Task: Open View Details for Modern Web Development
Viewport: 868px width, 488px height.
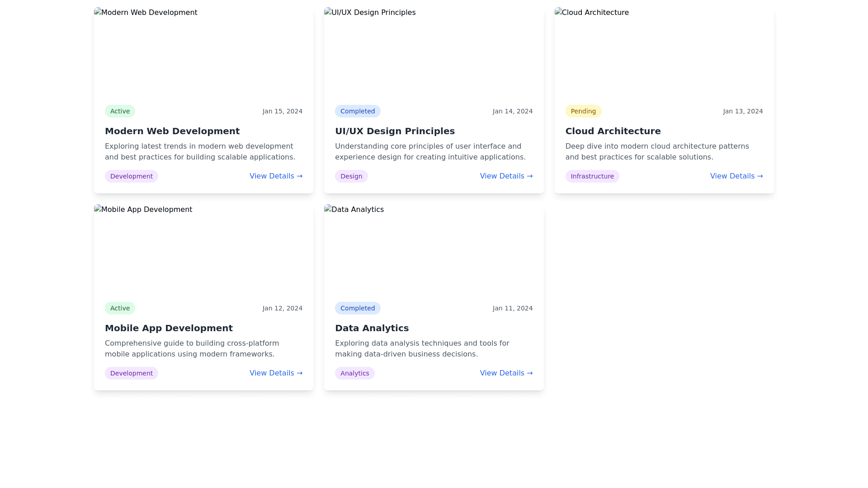Action: pyautogui.click(x=276, y=176)
